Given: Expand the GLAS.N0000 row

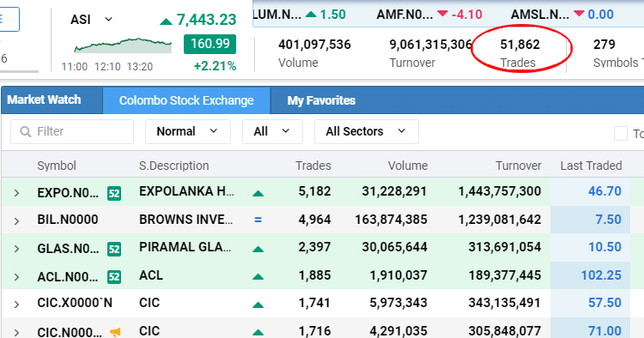Looking at the screenshot, I should pos(16,249).
